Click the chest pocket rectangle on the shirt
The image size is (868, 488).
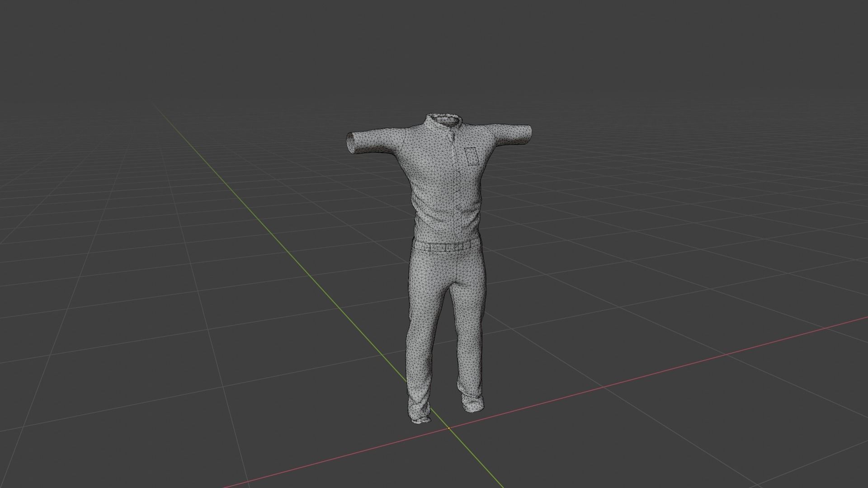(471, 156)
